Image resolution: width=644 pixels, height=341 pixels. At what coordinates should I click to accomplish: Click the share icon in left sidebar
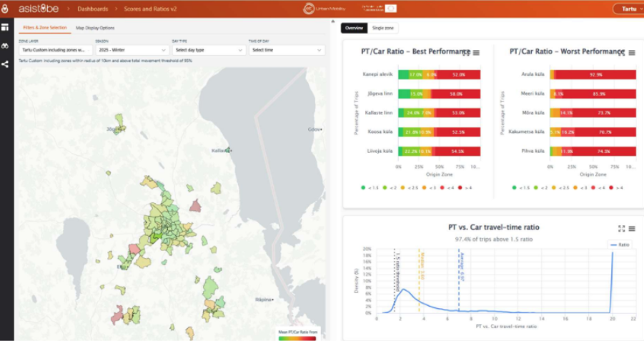[x=5, y=64]
